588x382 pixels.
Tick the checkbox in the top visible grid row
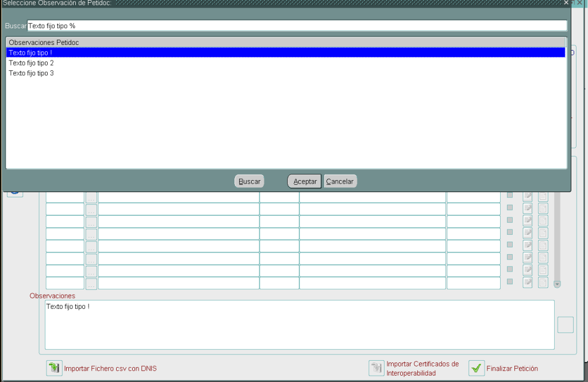(x=509, y=196)
